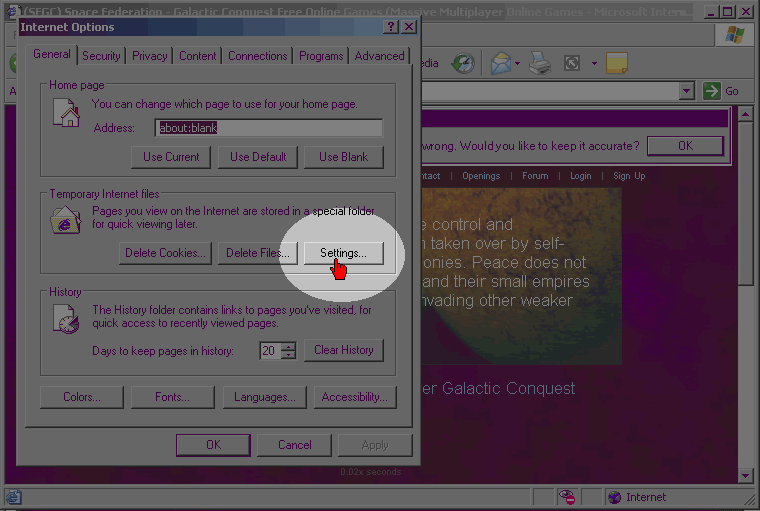Image resolution: width=760 pixels, height=511 pixels.
Task: Click the History toolbar icon
Action: tap(463, 63)
